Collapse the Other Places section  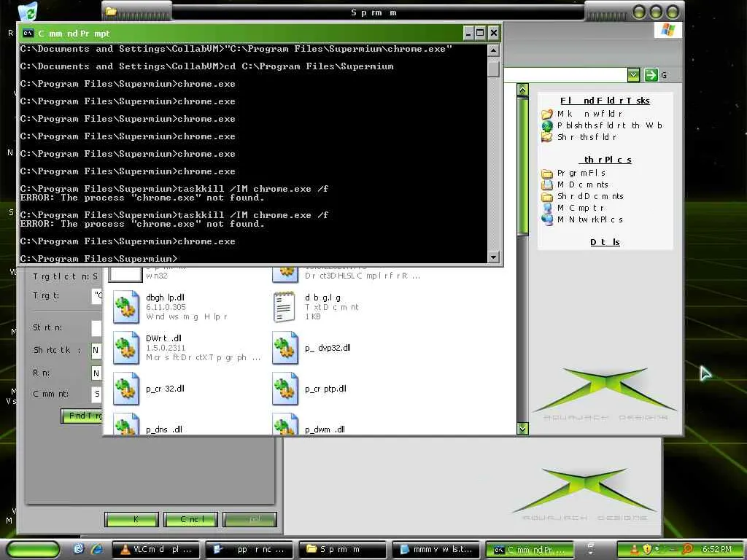pyautogui.click(x=605, y=160)
